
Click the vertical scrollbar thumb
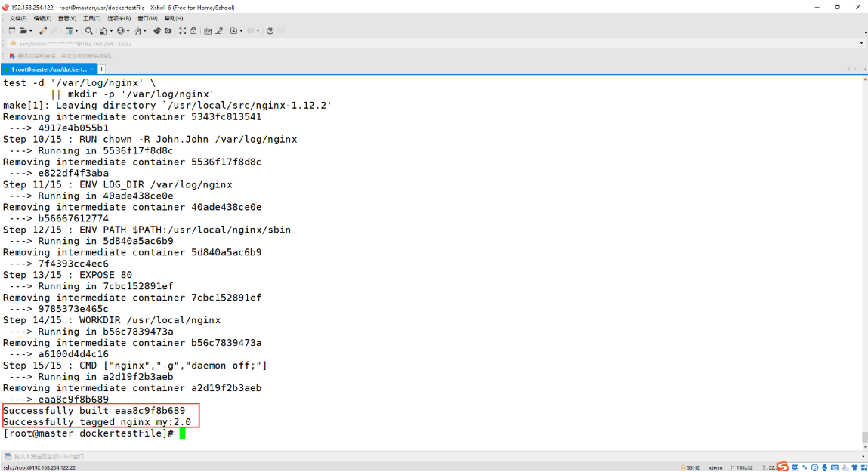tap(865, 437)
